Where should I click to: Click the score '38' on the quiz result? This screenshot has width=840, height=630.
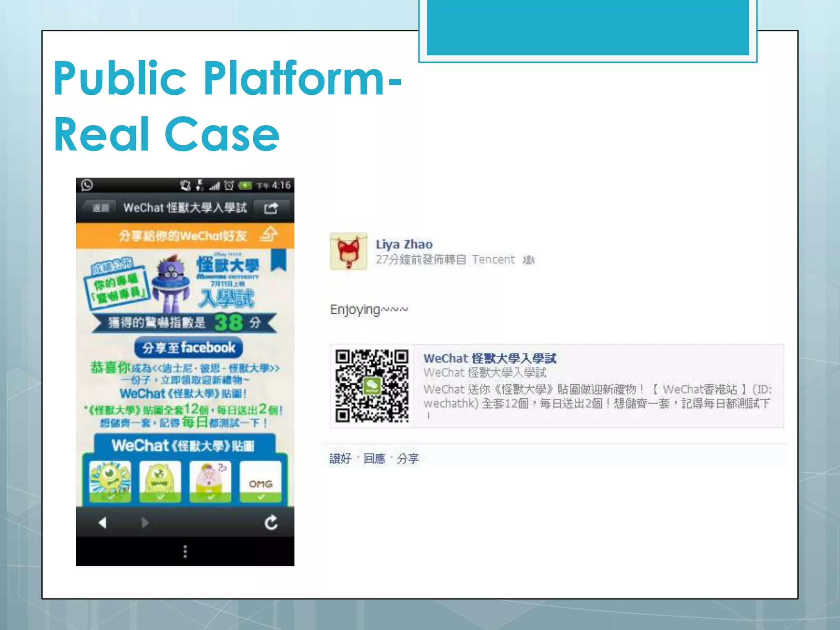point(228,322)
